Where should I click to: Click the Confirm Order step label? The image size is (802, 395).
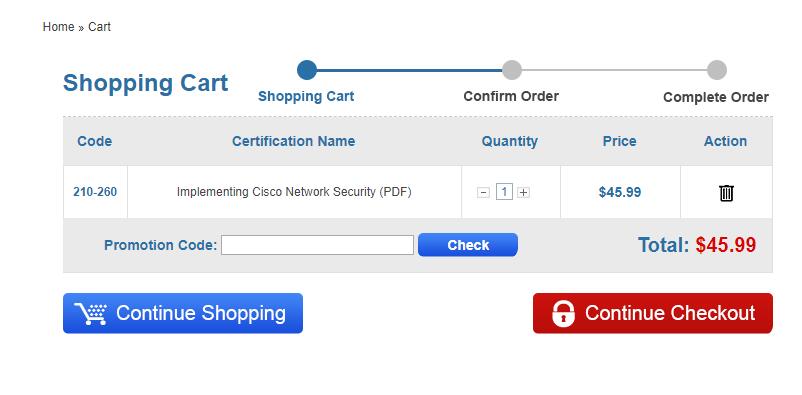coord(511,96)
